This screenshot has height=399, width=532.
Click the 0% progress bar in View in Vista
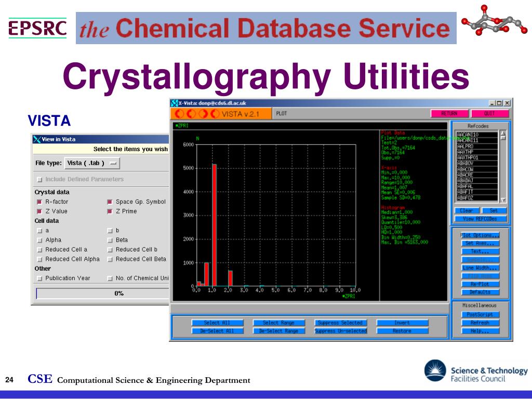click(x=102, y=293)
